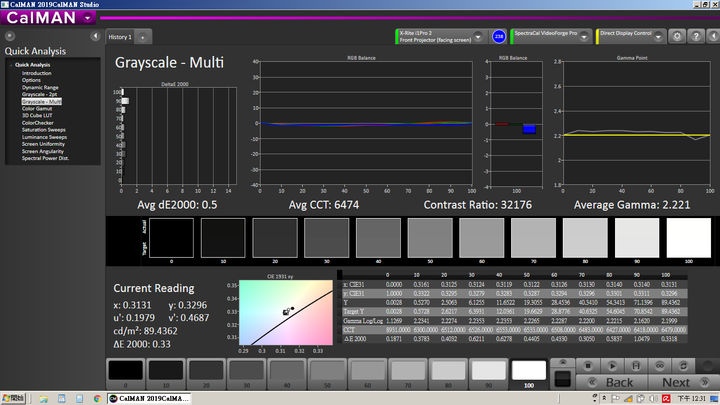Expand the Direct Display Control dropdown

[658, 36]
